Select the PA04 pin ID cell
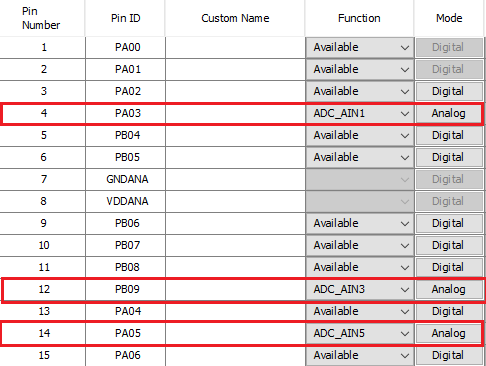The image size is (486, 366). pyautogui.click(x=126, y=311)
